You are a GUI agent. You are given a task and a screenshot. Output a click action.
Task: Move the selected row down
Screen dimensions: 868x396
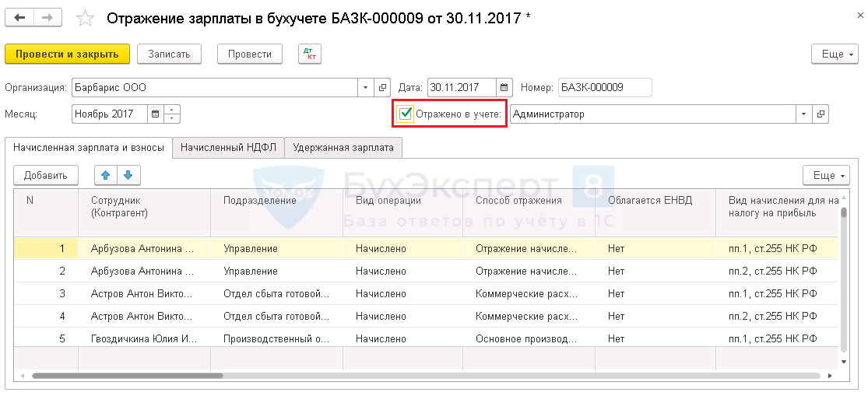[x=128, y=175]
